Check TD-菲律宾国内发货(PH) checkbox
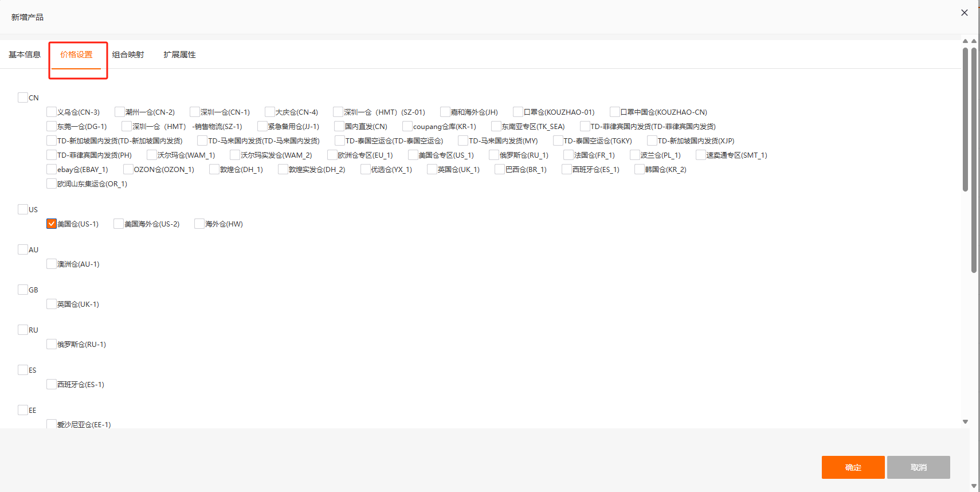The width and height of the screenshot is (980, 492). click(52, 155)
